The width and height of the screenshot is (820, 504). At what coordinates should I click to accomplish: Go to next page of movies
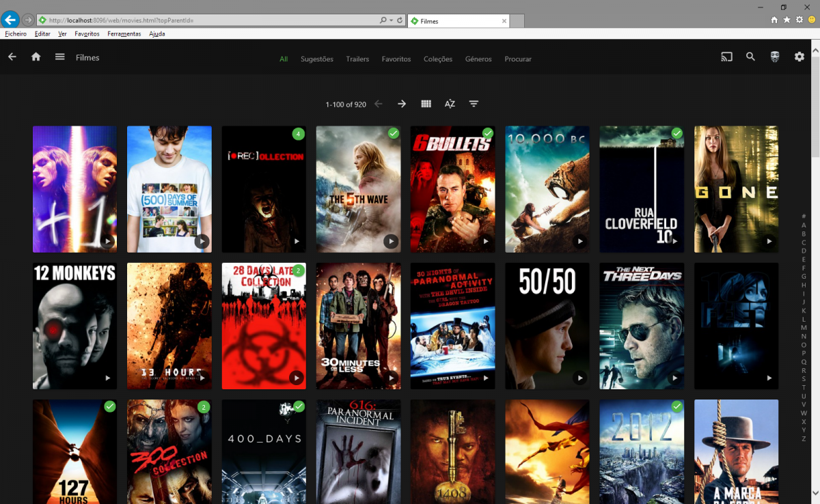click(402, 104)
